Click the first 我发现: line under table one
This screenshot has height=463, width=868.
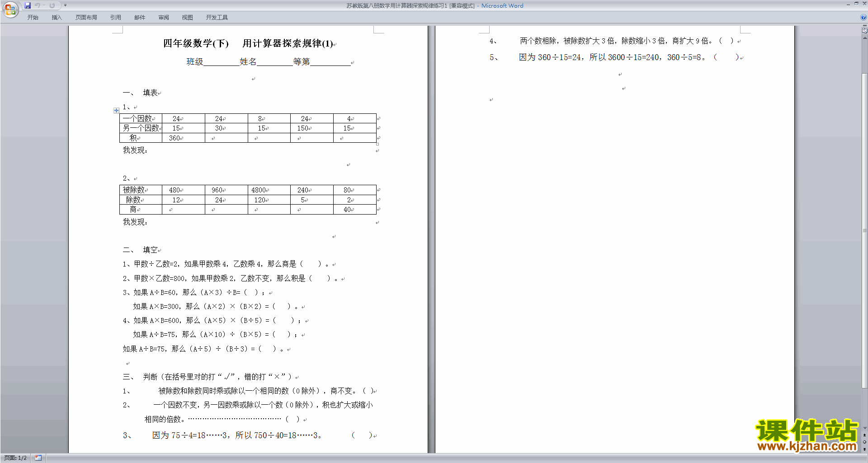pos(135,150)
